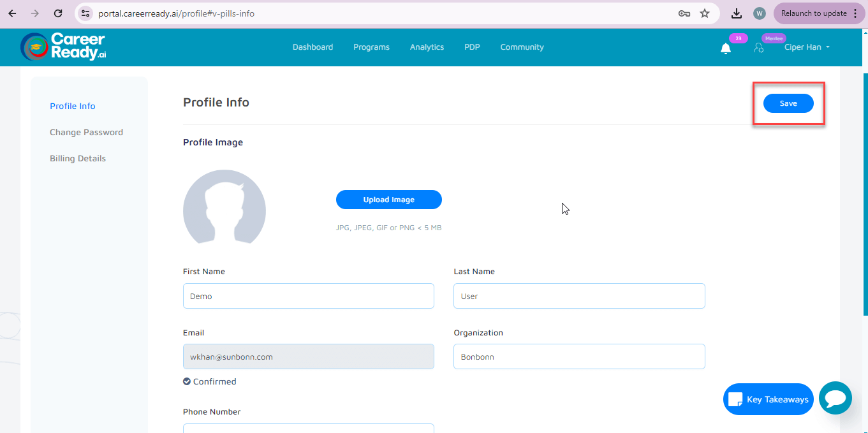Open Key Takeaways button
This screenshot has height=433, width=868.
click(x=768, y=399)
